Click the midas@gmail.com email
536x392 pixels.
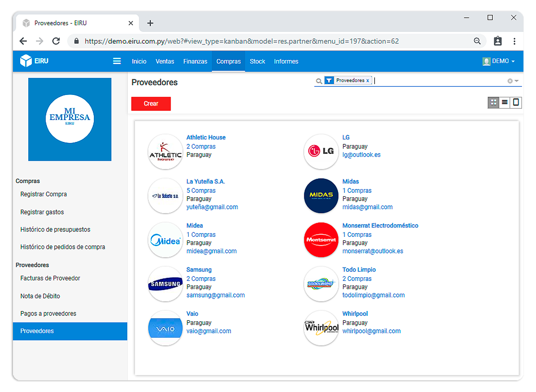tap(367, 207)
